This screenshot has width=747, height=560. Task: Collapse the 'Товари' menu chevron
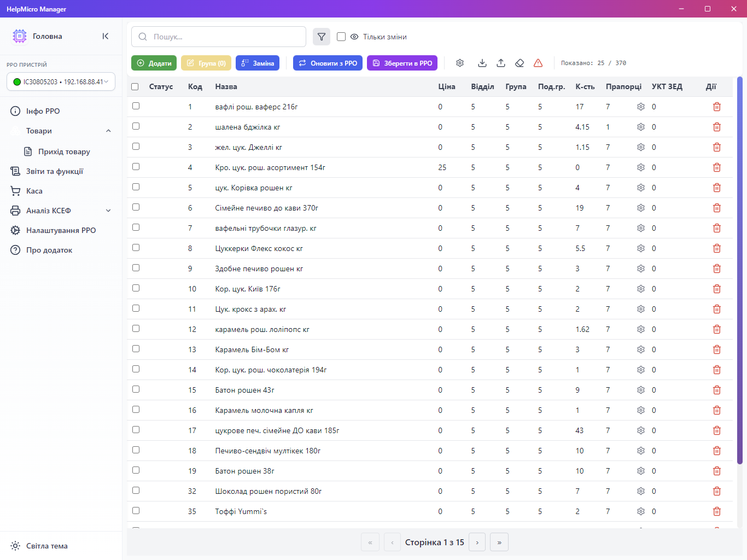108,131
